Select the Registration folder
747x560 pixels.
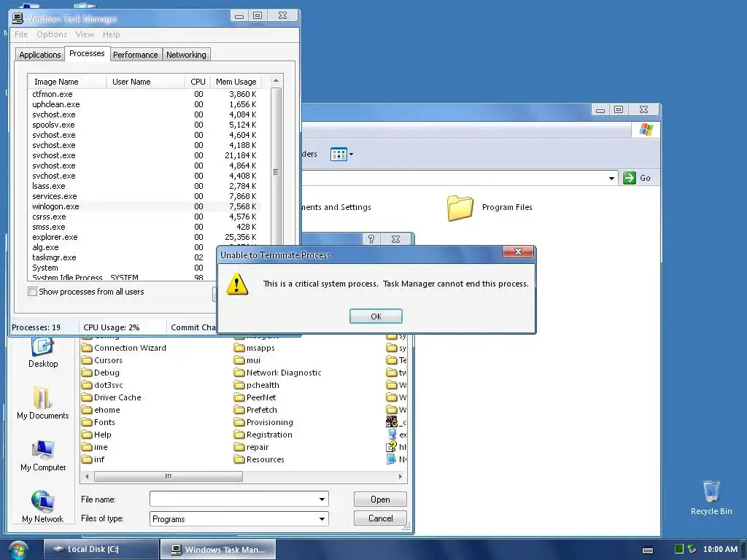pyautogui.click(x=263, y=435)
